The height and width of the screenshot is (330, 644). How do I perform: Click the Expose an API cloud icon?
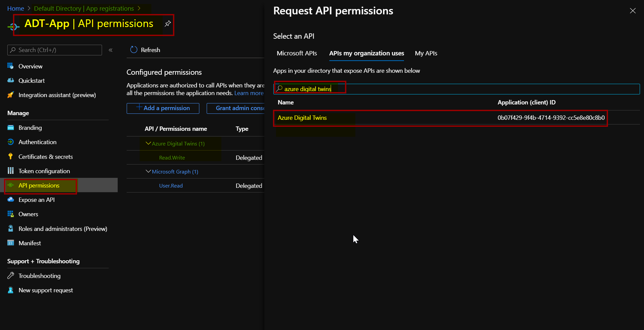point(11,200)
